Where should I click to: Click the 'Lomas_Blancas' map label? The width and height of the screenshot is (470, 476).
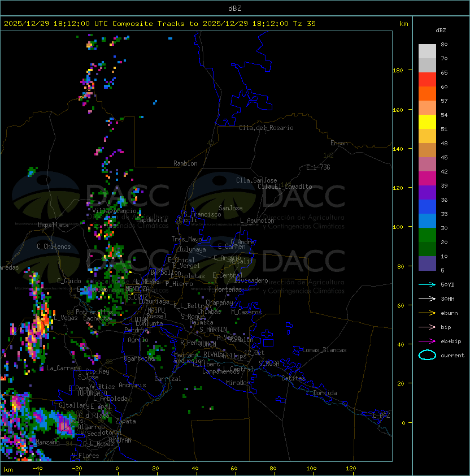pyautogui.click(x=324, y=350)
